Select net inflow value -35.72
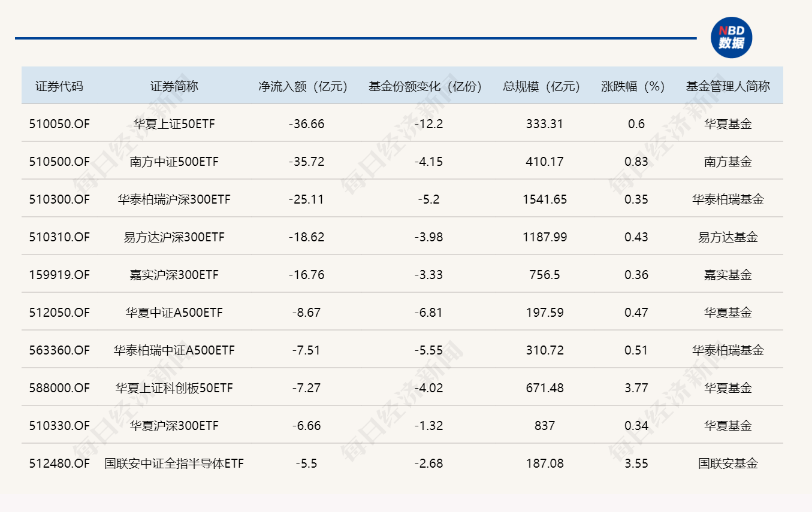 [306, 162]
